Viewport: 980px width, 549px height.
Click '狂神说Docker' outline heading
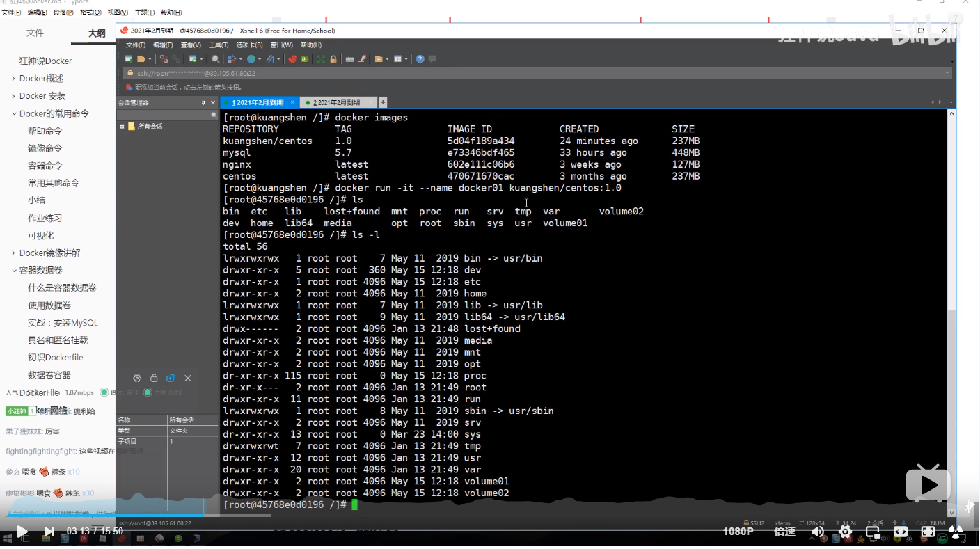[45, 61]
